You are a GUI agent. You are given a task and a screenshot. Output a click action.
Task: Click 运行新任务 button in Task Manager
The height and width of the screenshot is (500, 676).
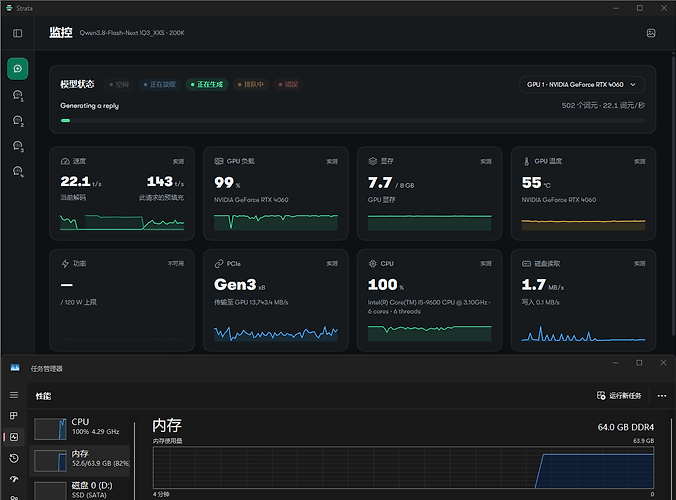619,396
